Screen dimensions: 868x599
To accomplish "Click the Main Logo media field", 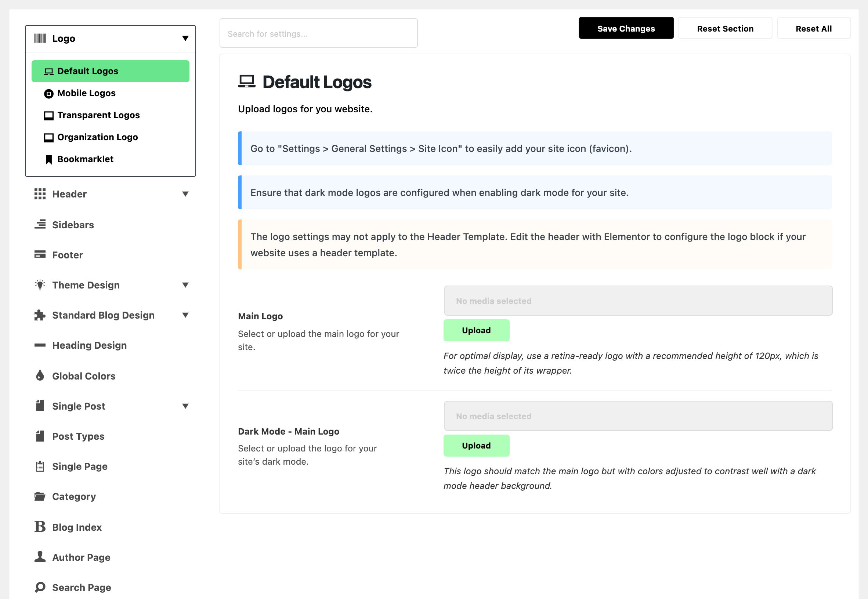I will point(638,301).
